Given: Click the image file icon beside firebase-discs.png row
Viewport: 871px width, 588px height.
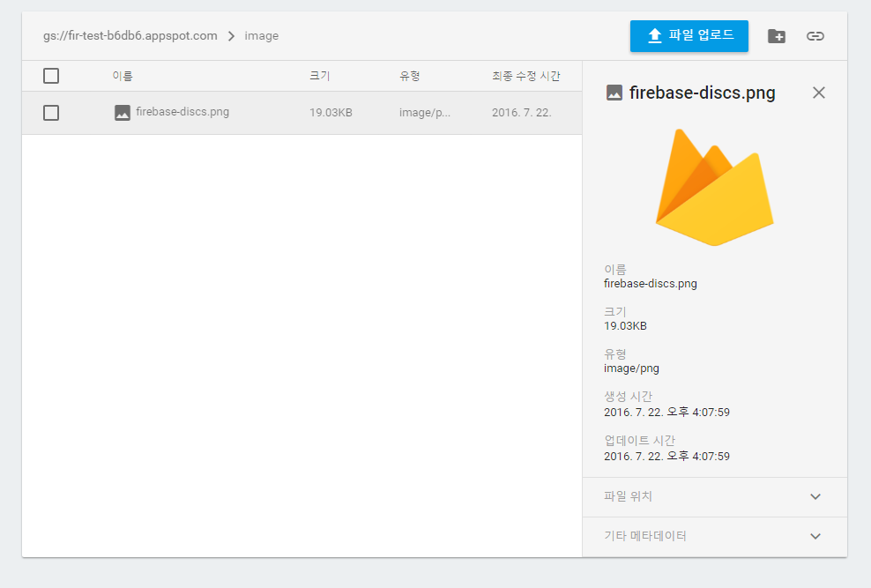Looking at the screenshot, I should (123, 113).
